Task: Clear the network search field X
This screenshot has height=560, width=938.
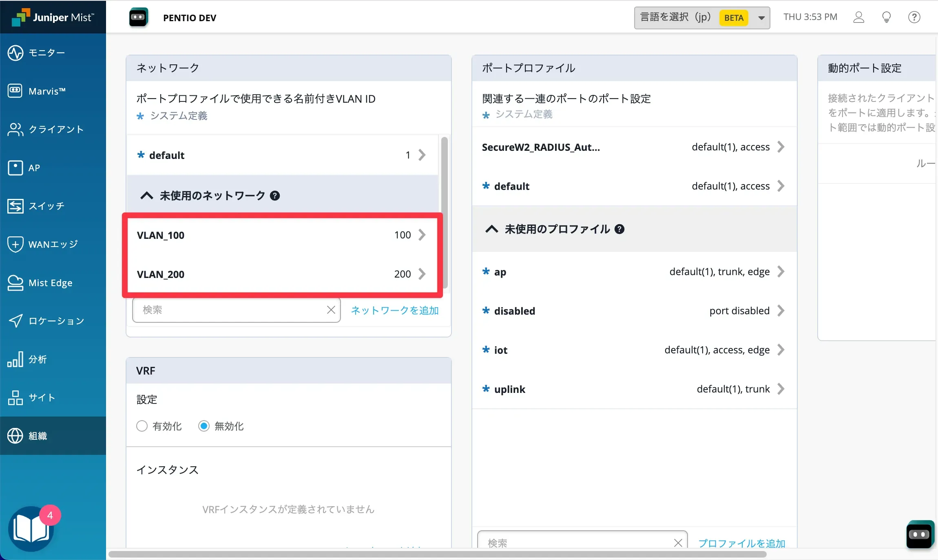Action: pos(331,310)
